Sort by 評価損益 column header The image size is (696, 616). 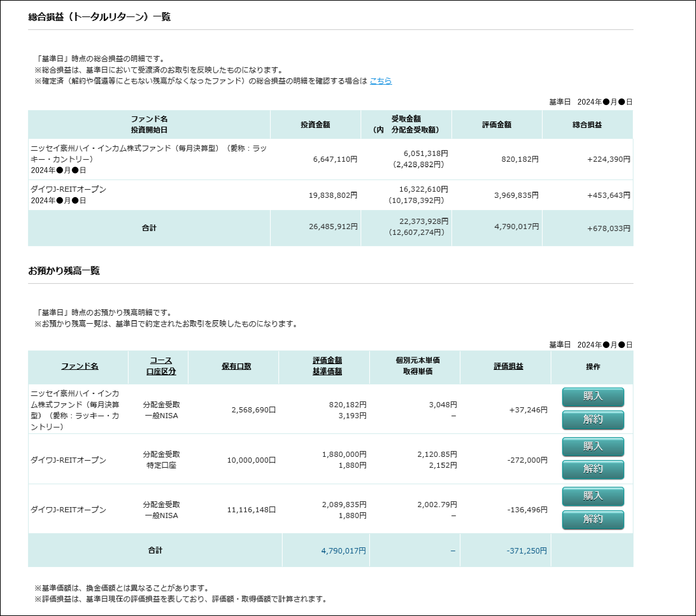pos(508,366)
